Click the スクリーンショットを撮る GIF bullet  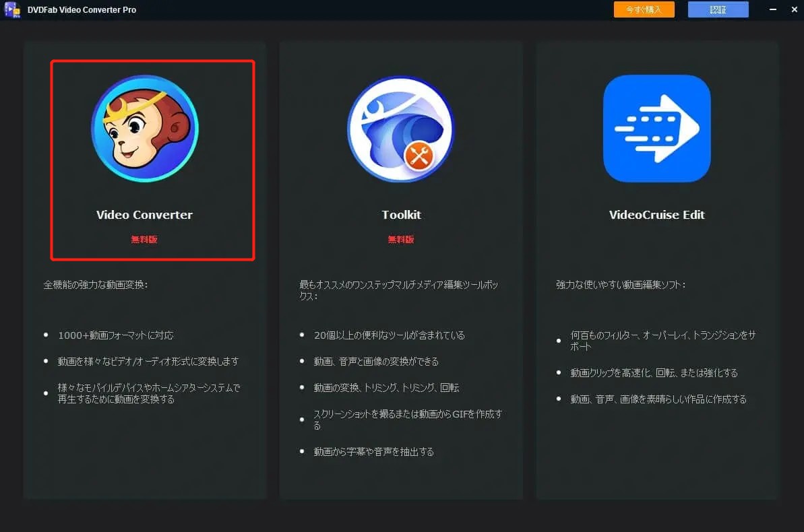point(408,420)
